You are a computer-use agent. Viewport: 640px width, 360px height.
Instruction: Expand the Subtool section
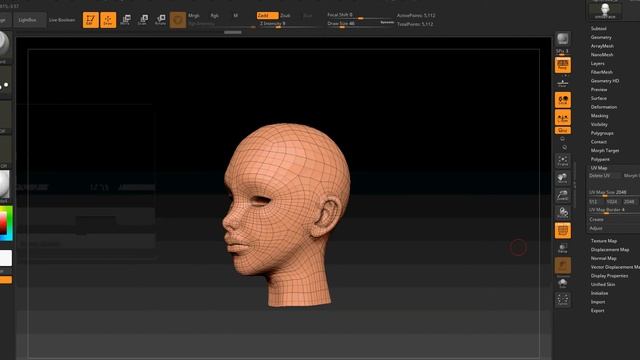click(598, 29)
